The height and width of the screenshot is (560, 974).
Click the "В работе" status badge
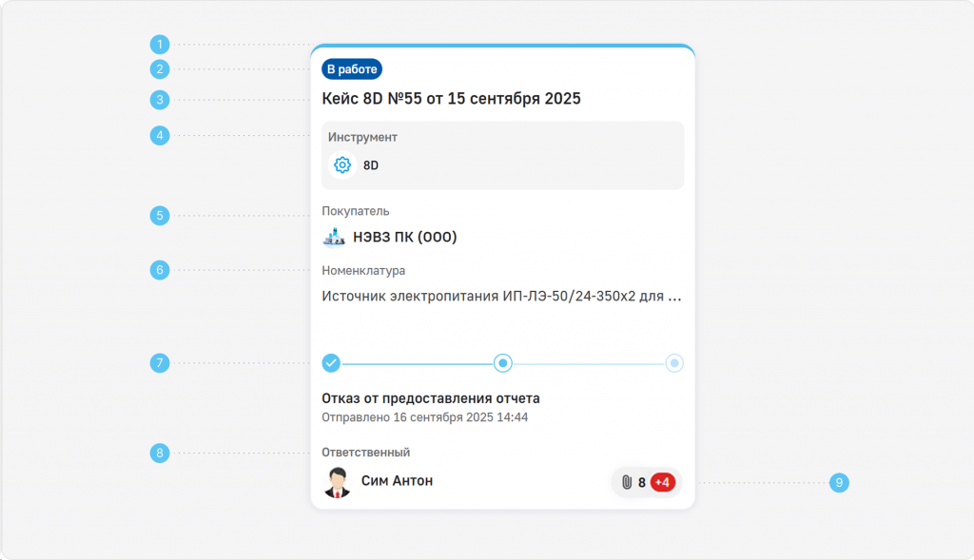click(x=352, y=69)
